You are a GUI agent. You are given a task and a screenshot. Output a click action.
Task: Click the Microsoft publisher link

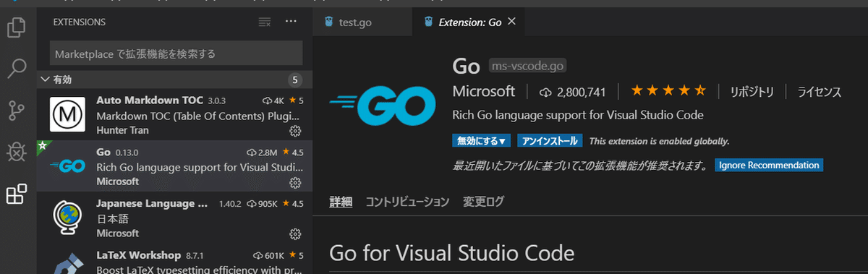click(x=484, y=91)
